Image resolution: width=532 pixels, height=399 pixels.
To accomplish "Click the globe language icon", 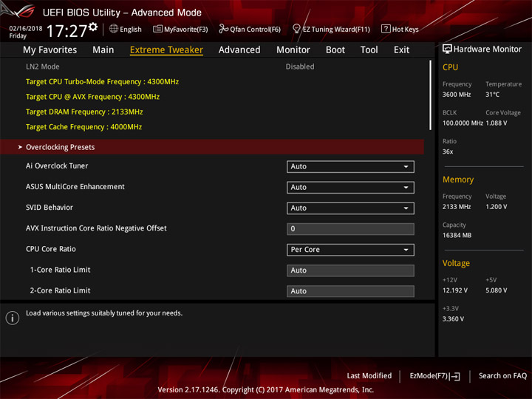I will (114, 29).
